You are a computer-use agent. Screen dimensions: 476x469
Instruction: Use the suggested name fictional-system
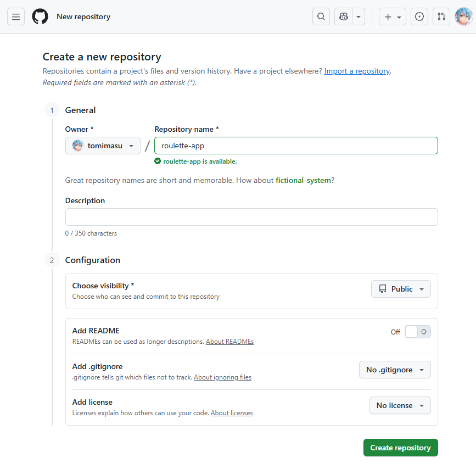tap(303, 180)
